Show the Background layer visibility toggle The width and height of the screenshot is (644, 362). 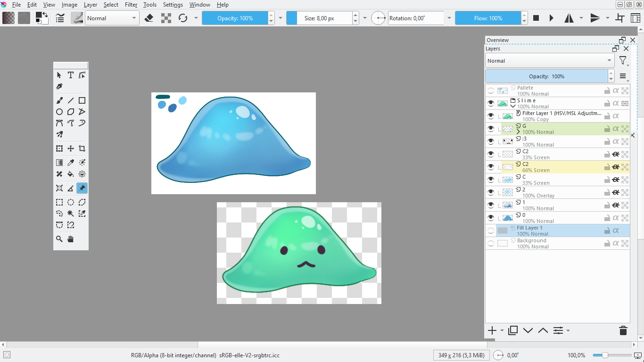[491, 243]
